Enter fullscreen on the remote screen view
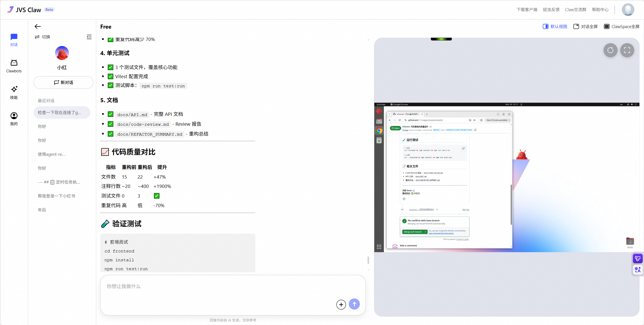 coord(627,50)
